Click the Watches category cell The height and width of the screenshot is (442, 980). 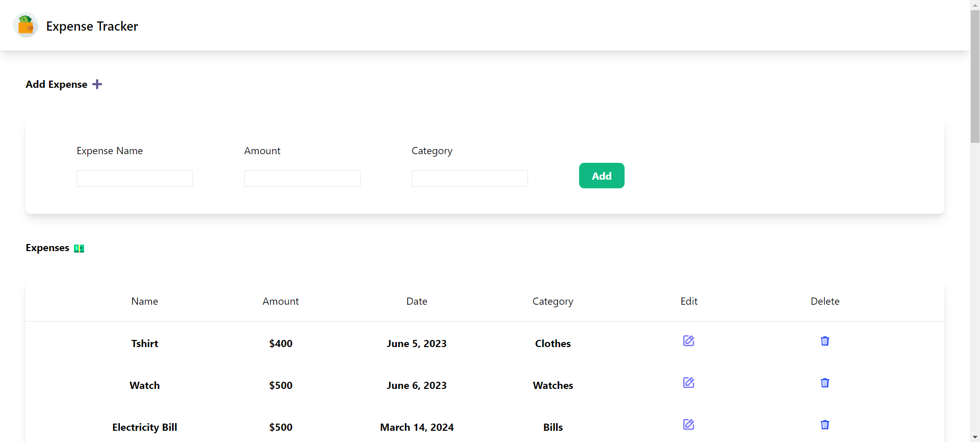[553, 385]
